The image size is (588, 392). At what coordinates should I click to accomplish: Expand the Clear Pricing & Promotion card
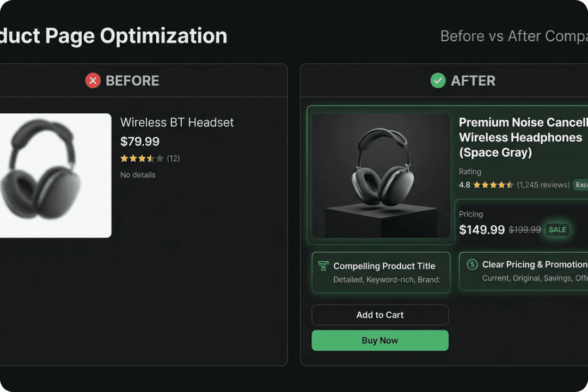coord(525,271)
